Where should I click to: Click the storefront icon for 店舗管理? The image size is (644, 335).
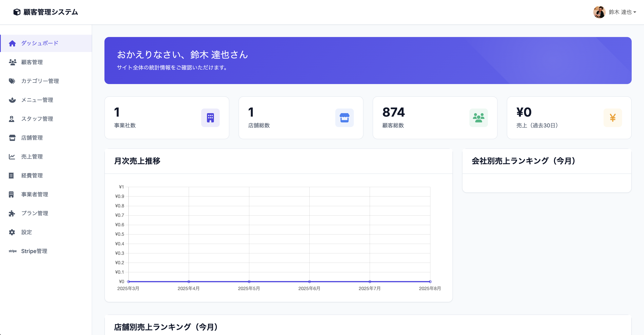[12, 137]
